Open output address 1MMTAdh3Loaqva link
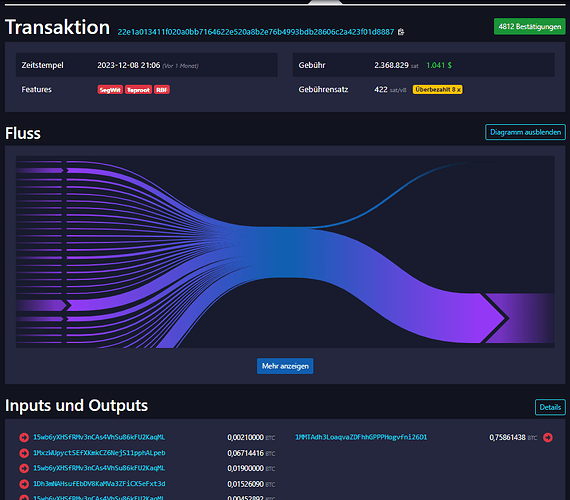 click(361, 437)
